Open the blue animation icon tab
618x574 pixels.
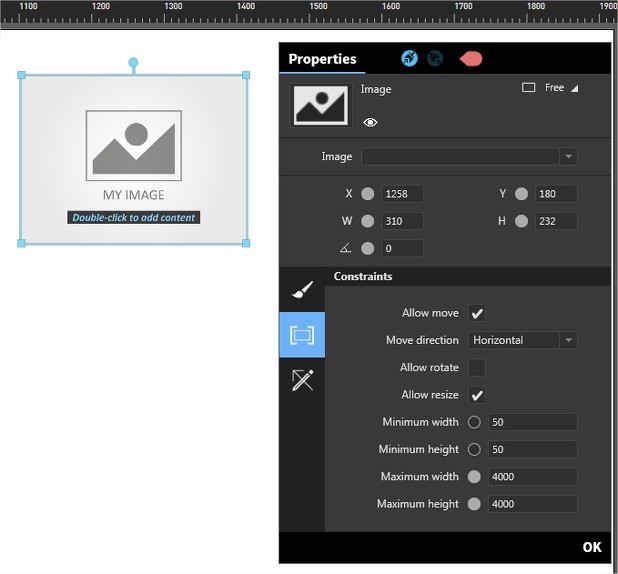[x=409, y=59]
